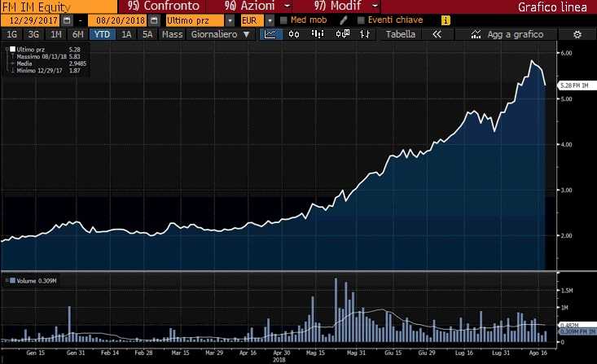Click the Ago 16 date axis label
The image size is (597, 364).
coord(538,353)
